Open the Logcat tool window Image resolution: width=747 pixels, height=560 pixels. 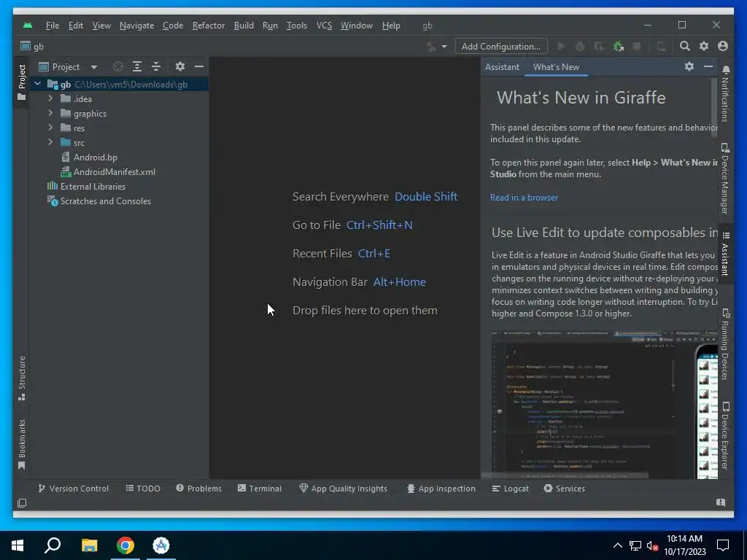click(x=510, y=489)
